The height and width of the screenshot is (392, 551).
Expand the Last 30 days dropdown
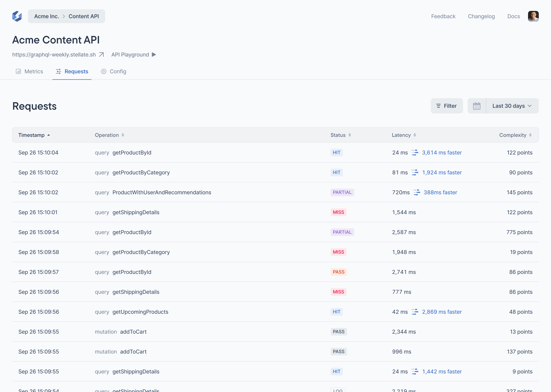pyautogui.click(x=512, y=106)
